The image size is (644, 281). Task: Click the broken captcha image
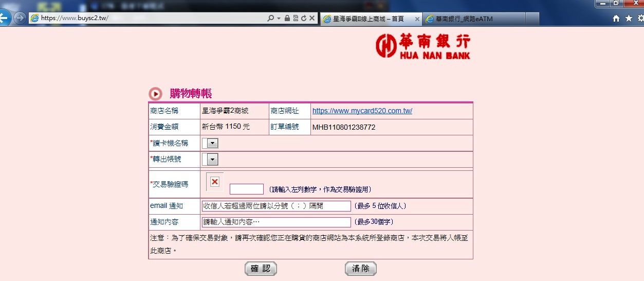[x=215, y=182]
